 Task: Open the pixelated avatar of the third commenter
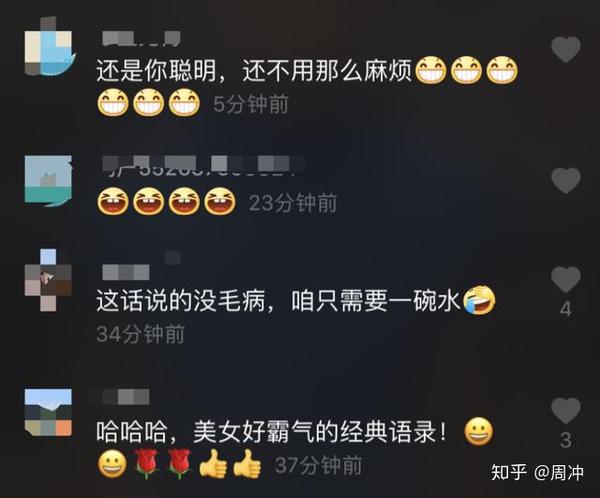tap(48, 280)
